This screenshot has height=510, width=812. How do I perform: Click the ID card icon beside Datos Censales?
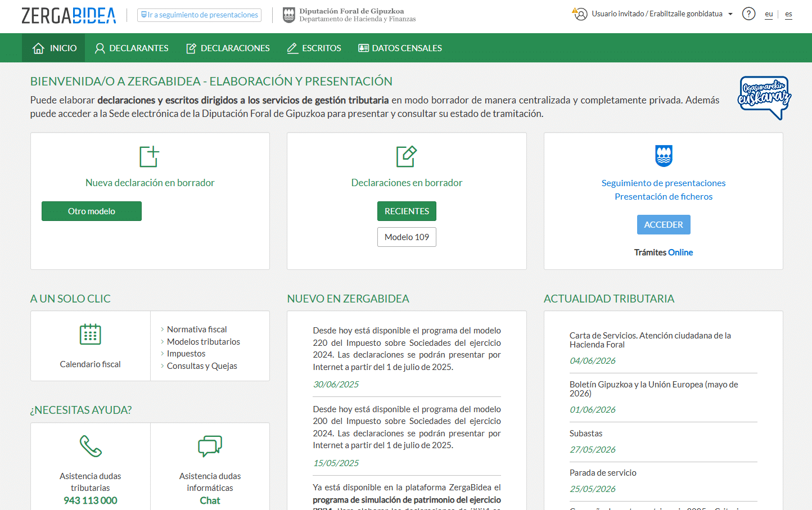[364, 48]
